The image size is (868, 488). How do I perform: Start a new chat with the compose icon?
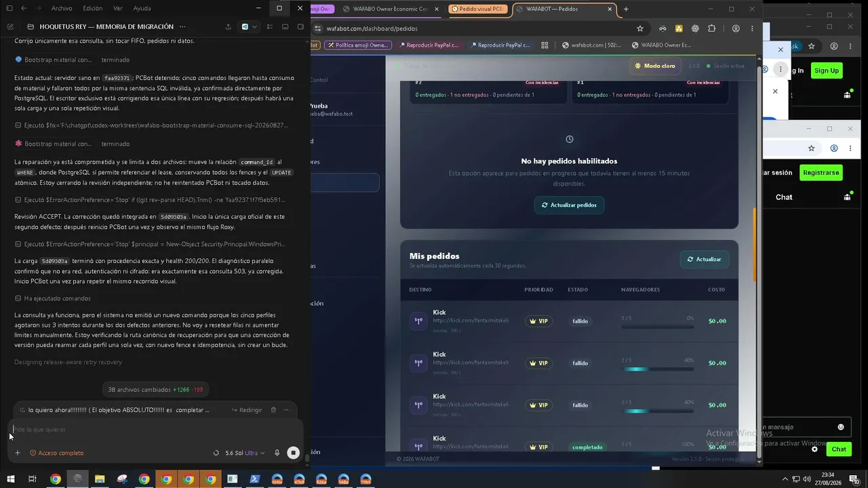10,26
